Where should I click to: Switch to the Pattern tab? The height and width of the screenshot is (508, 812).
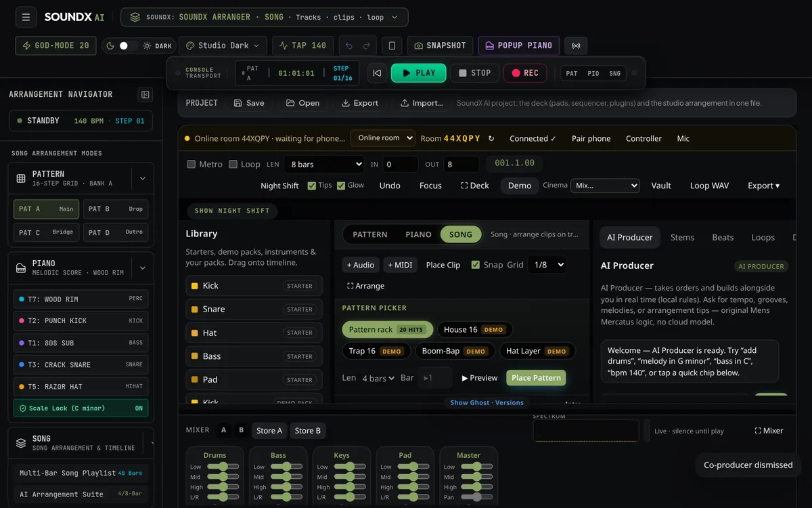coord(370,234)
